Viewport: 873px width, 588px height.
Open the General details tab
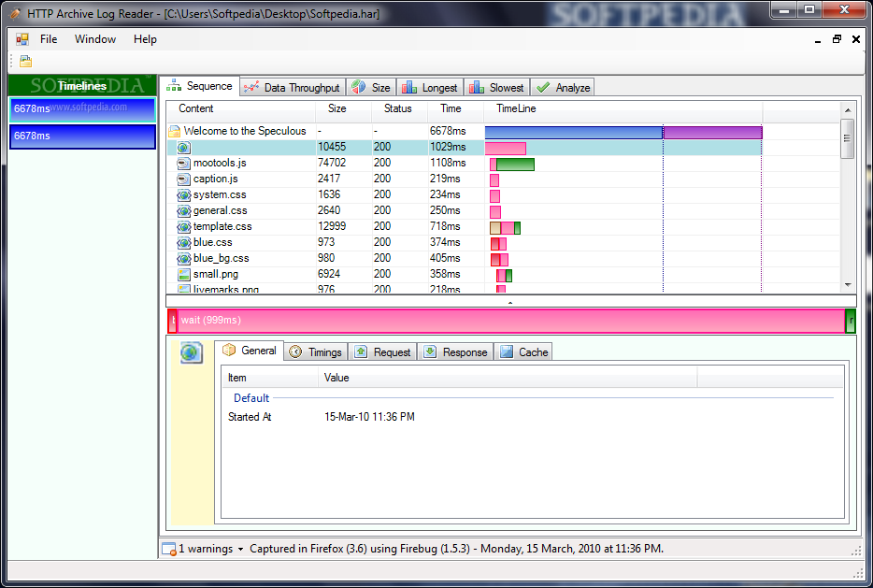250,351
